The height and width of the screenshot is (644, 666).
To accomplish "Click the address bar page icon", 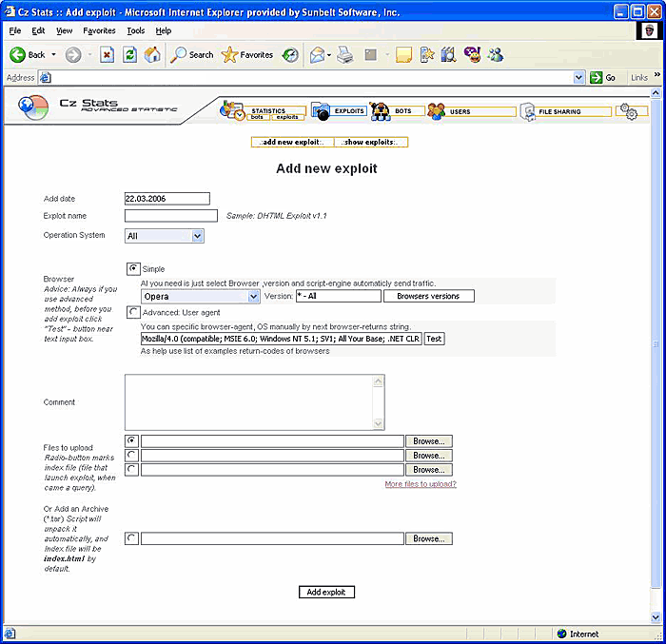I will coord(45,78).
